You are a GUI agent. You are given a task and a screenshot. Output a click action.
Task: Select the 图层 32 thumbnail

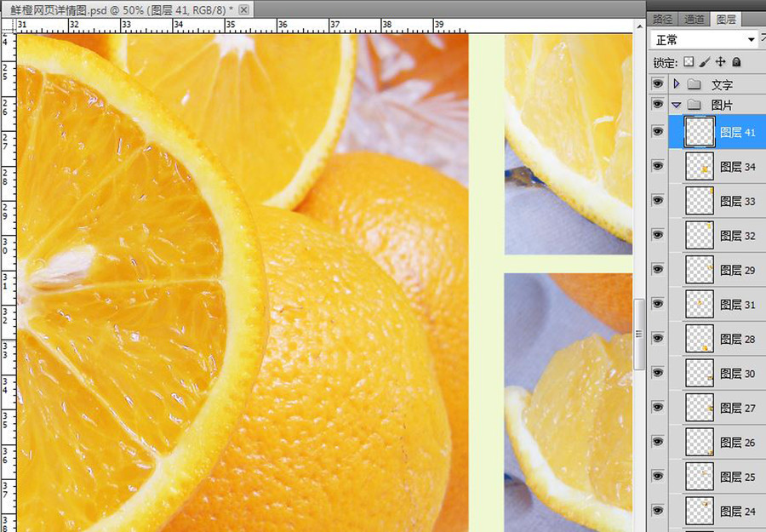tap(700, 235)
